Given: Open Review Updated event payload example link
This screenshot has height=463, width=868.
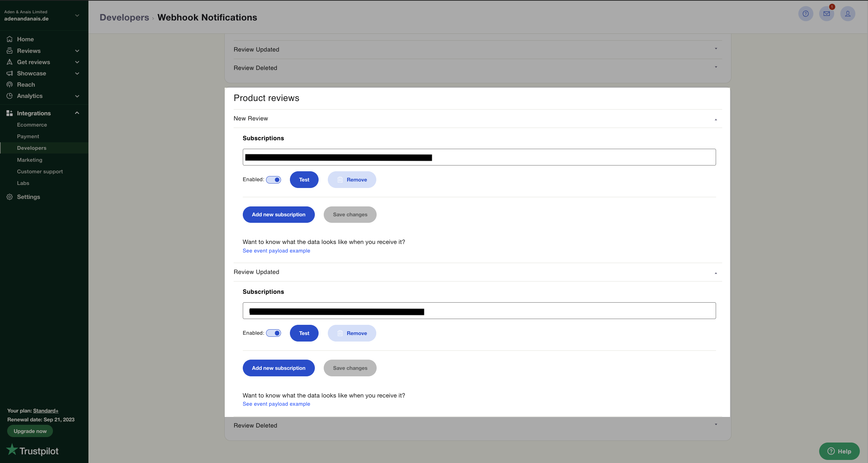Looking at the screenshot, I should coord(276,404).
